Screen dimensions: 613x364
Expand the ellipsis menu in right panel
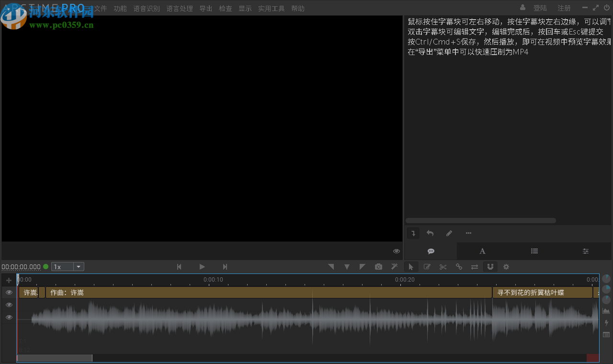468,233
